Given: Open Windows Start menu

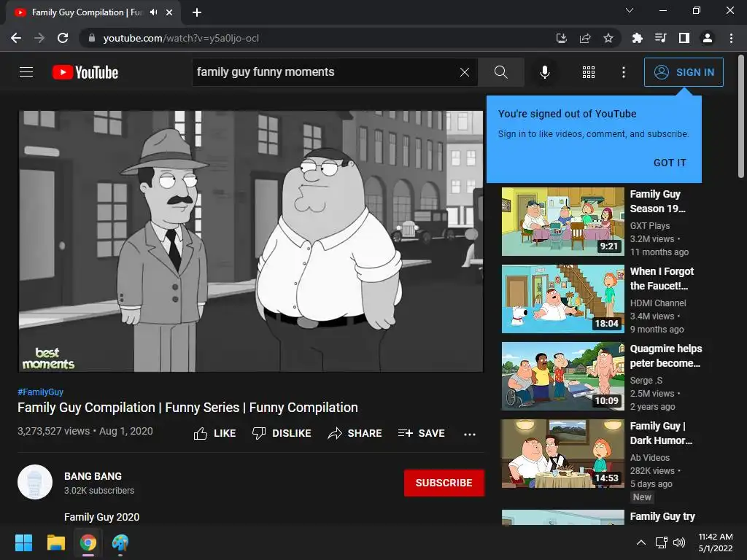Looking at the screenshot, I should pos(23,542).
